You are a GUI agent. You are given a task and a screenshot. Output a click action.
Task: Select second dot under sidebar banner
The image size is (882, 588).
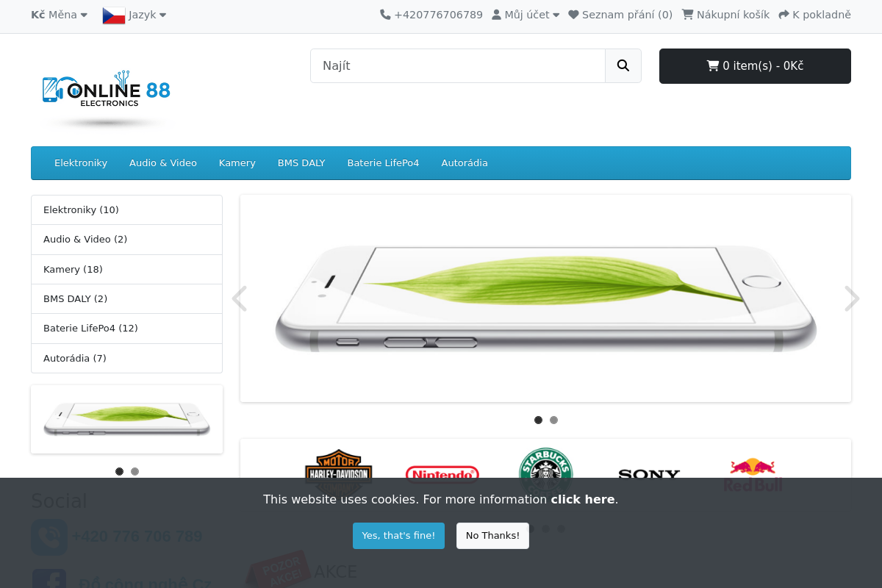tap(135, 472)
